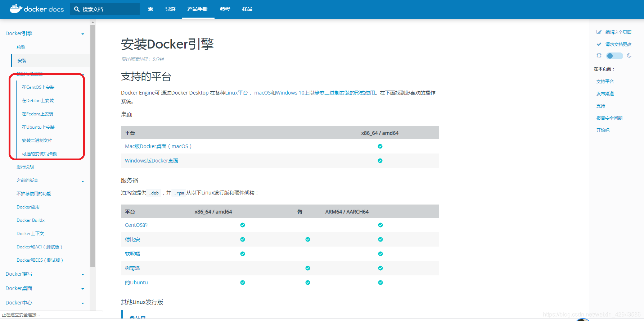This screenshot has height=321, width=644.
Task: Open the 参考 navigation tab
Action: (x=225, y=9)
